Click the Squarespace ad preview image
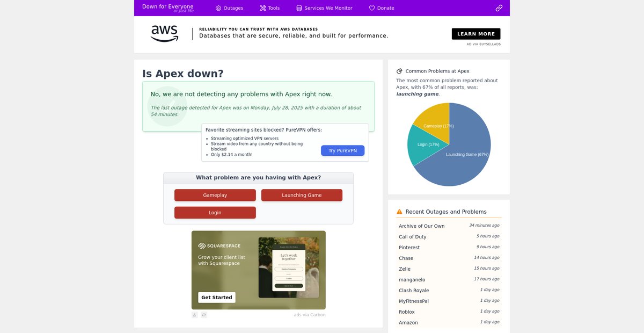 [x=289, y=267]
